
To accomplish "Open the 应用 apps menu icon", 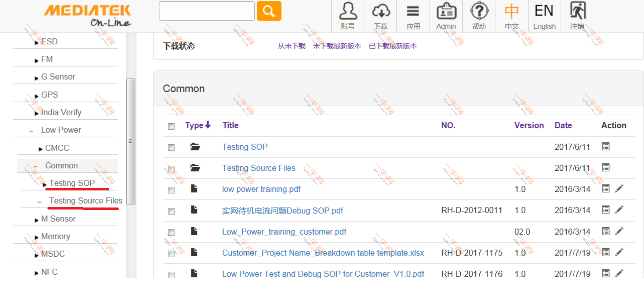I will (413, 11).
